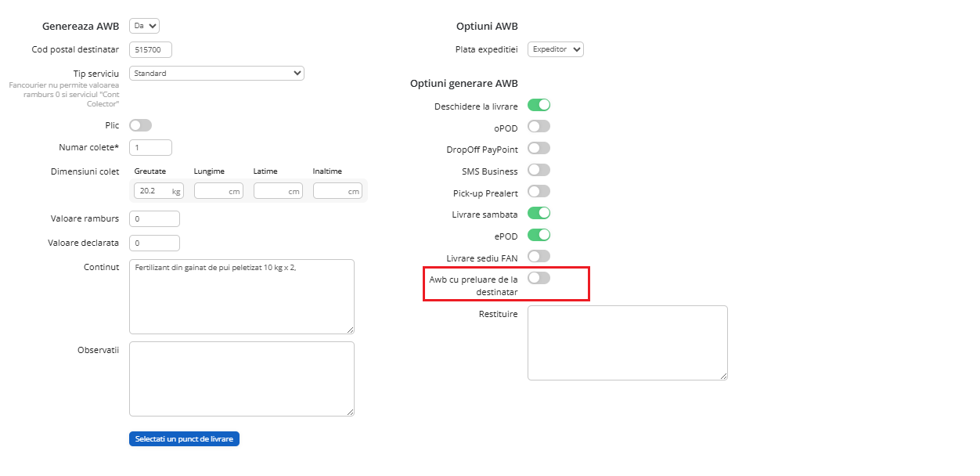Screen dimensions: 980x476
Task: Turn on the Plic switch
Action: [x=140, y=125]
